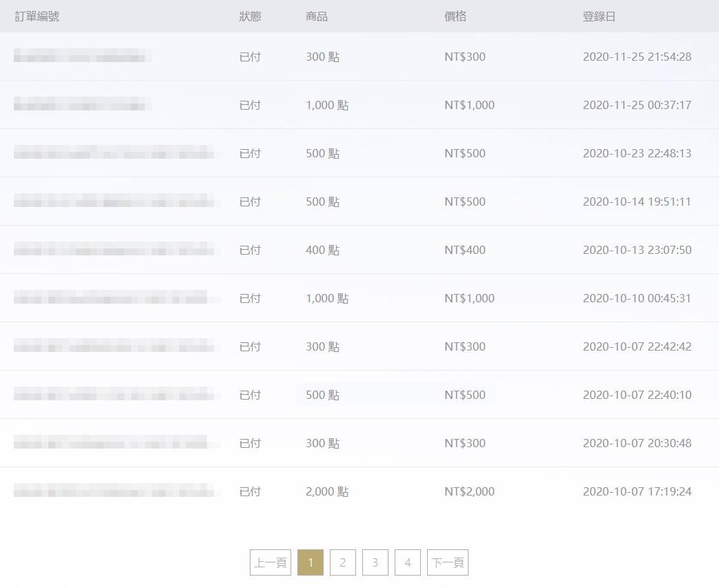
Task: Jump to page 4 of order list
Action: click(408, 562)
